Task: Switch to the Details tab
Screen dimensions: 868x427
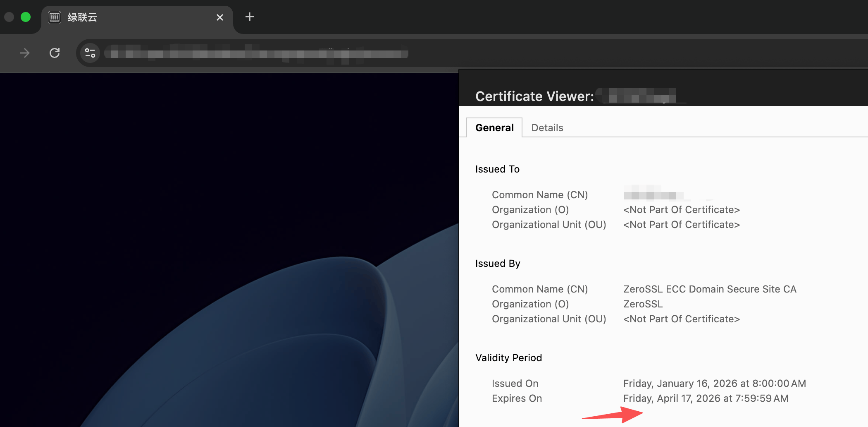Action: [547, 128]
